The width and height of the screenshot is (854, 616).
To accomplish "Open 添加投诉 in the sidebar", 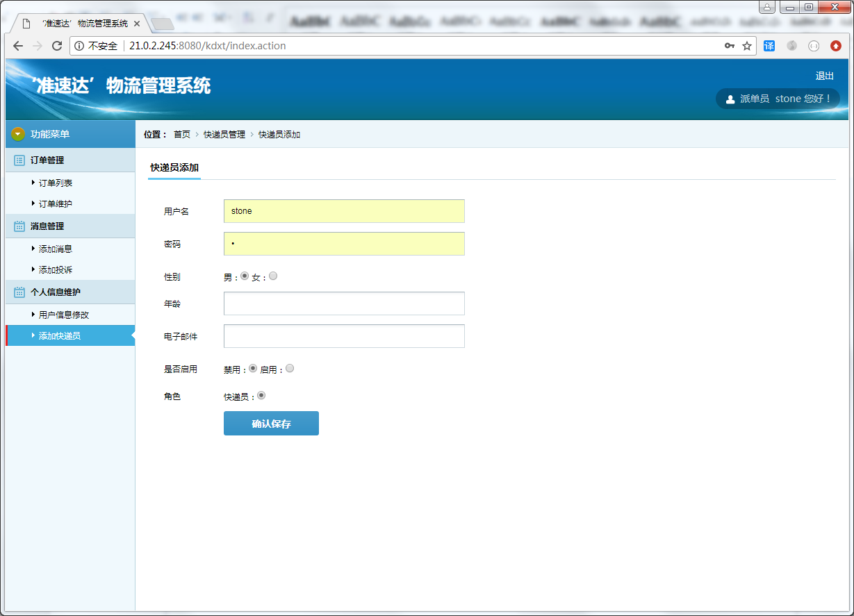I will pyautogui.click(x=56, y=270).
